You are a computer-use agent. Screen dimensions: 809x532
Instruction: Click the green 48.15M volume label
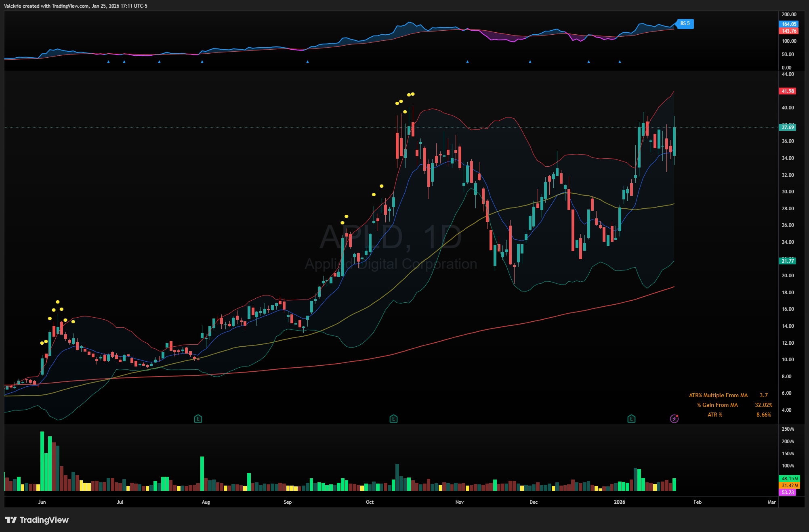pyautogui.click(x=788, y=478)
